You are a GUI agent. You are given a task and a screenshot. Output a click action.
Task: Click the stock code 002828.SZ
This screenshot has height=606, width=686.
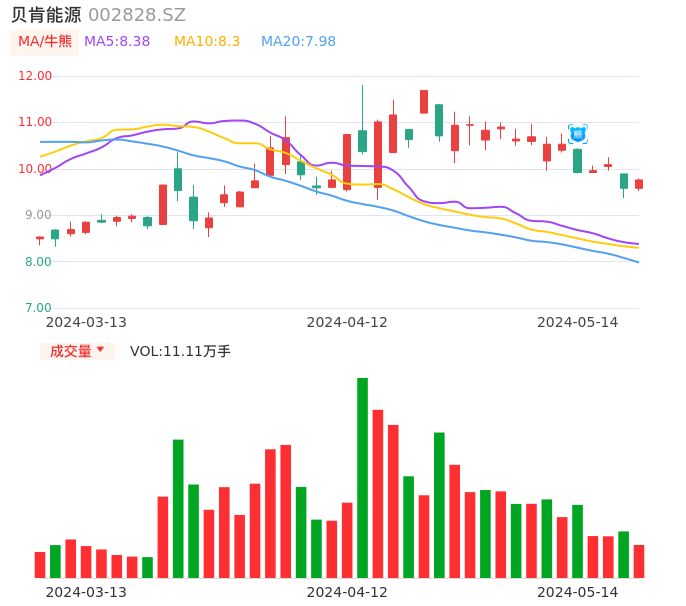coord(137,15)
